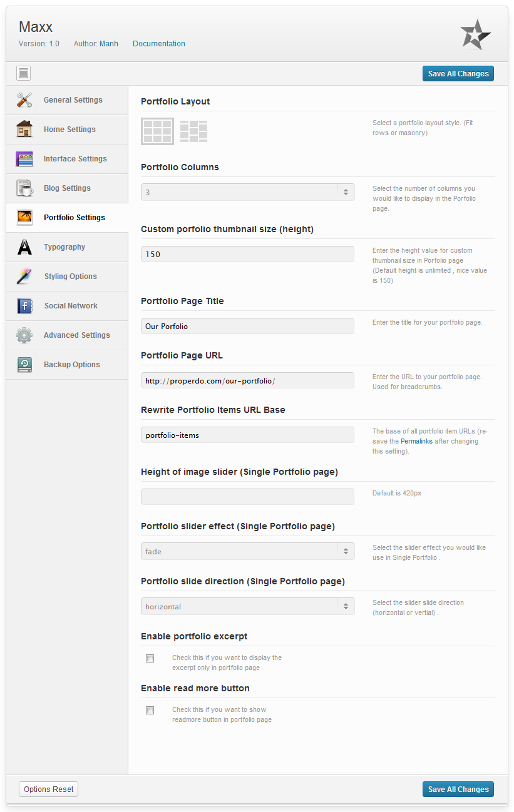
Task: Click the Advanced Settings gear icon
Action: pos(24,335)
